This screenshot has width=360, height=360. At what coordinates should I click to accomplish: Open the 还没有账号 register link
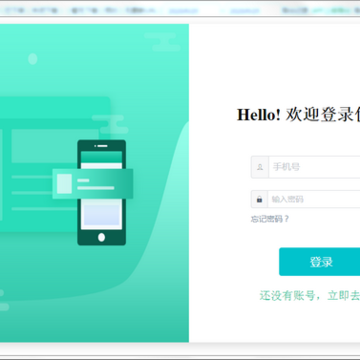[310, 295]
